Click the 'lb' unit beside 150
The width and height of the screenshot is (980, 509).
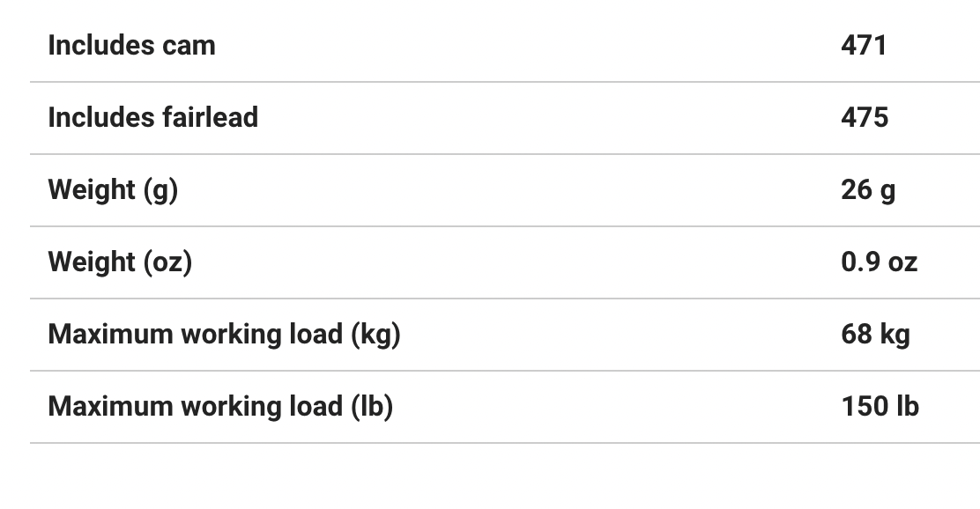click(908, 406)
